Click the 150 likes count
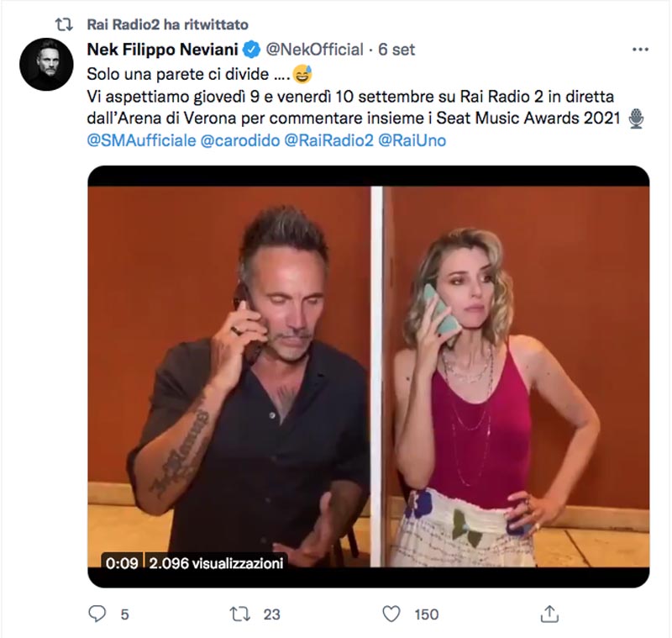 (427, 614)
